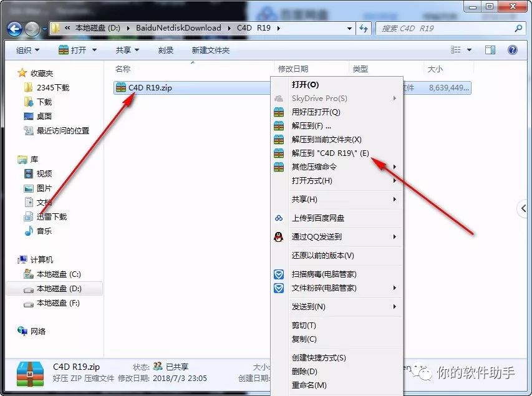
Task: Click BaiduNetdiskDownload in address path
Action: 178,28
